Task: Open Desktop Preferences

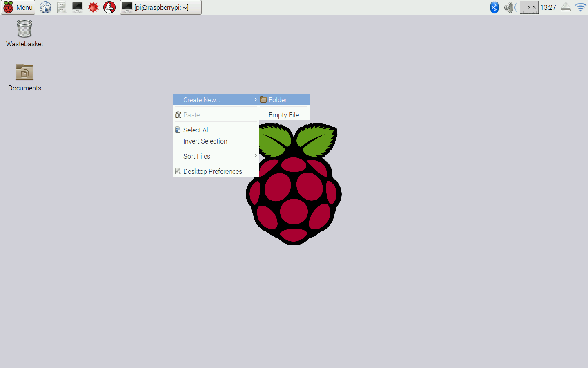Action: coord(216,171)
